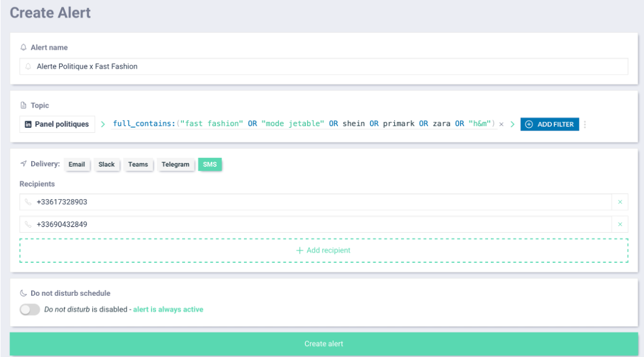Image resolution: width=644 pixels, height=357 pixels.
Task: Choose Slack delivery method
Action: [x=106, y=164]
